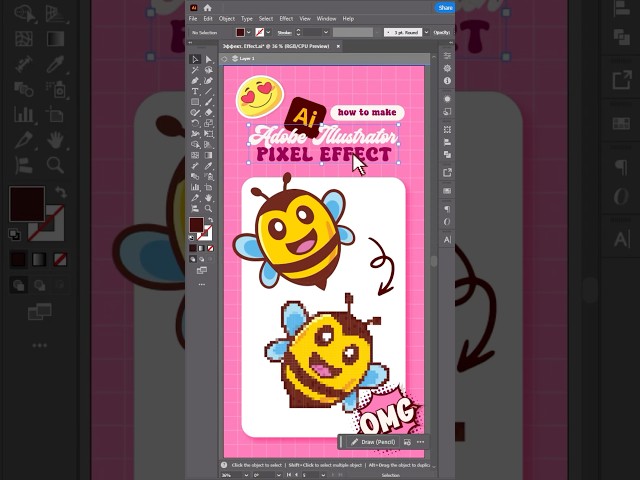Enable Draw Normal mode
Screen dimensions: 640x480
(193, 259)
